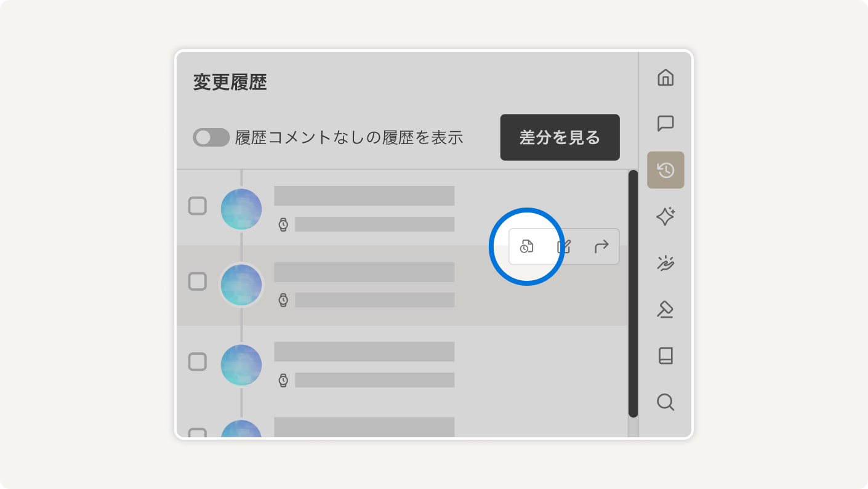Click the history list vertical scrollbar
868x489 pixels.
tap(633, 294)
